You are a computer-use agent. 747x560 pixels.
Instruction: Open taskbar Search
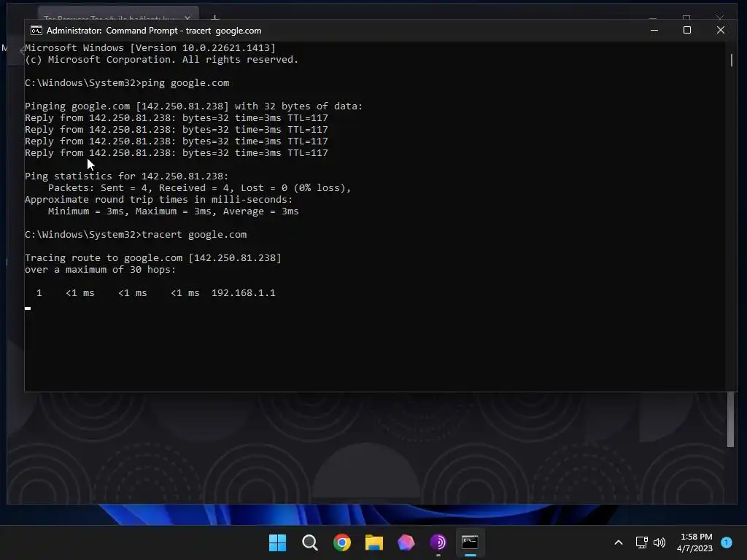point(309,542)
